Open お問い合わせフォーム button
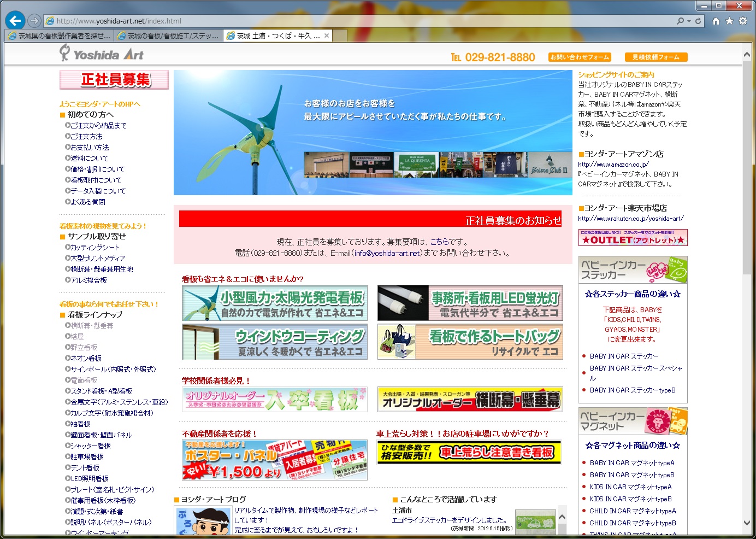 580,57
